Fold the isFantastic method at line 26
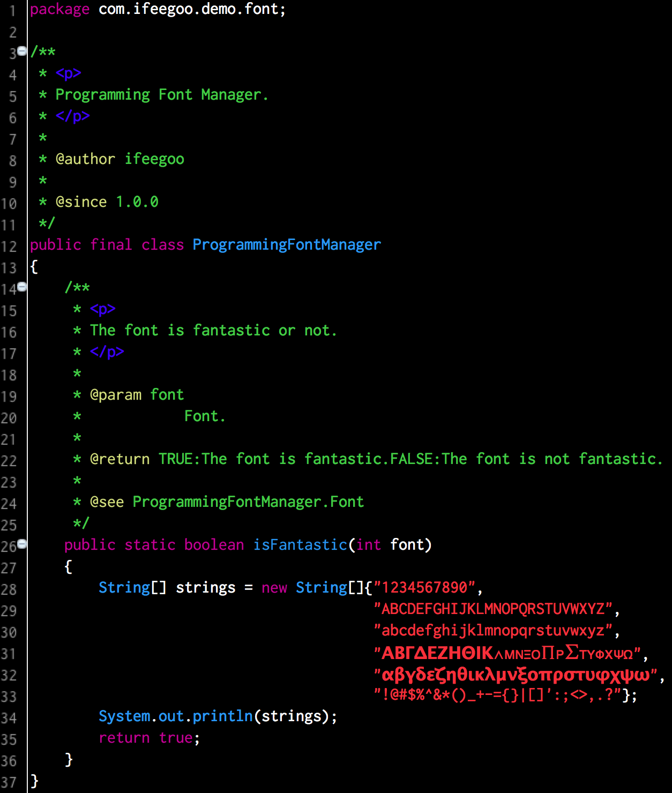This screenshot has width=672, height=793. coord(22,544)
